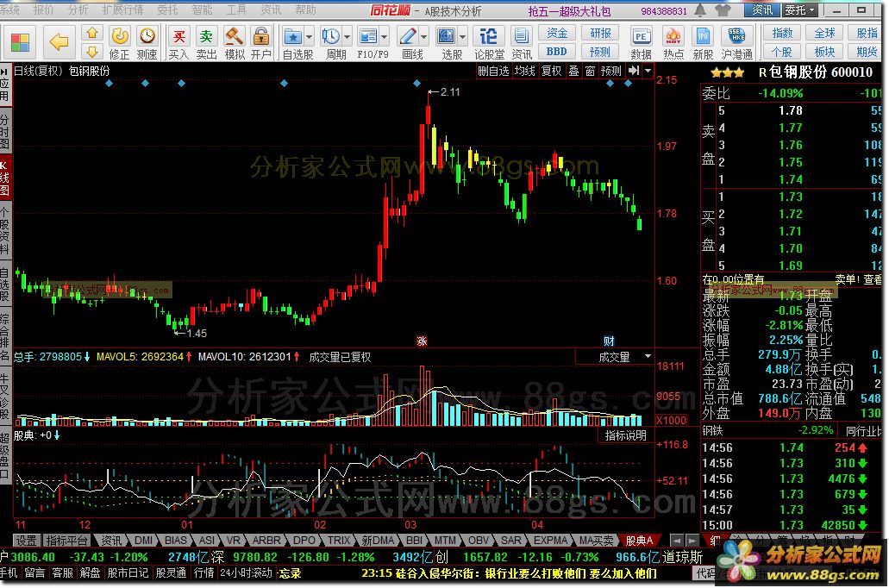This screenshot has height=588, width=889.
Task: Select the 画线 drawing tool icon
Action: tap(408, 36)
